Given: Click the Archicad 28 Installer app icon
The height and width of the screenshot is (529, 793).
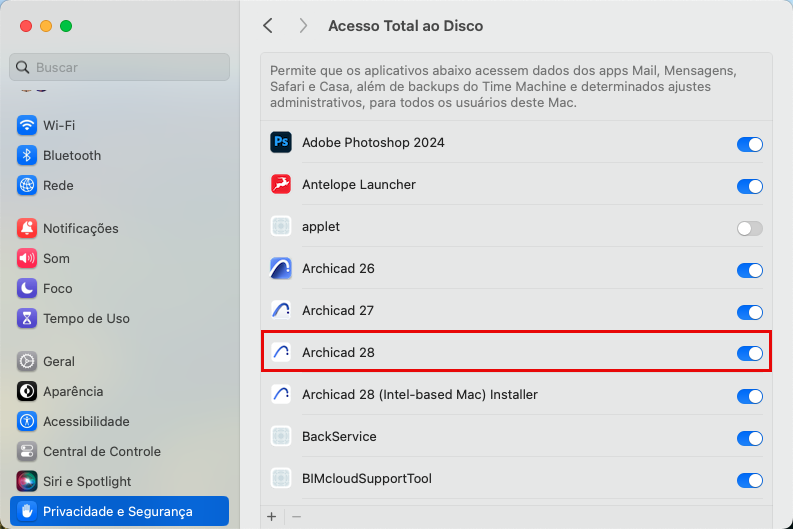Looking at the screenshot, I should (x=281, y=394).
